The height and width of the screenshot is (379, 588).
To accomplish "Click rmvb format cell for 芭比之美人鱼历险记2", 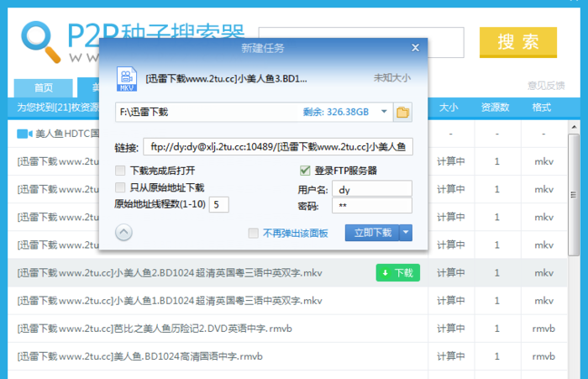I will coord(543,329).
